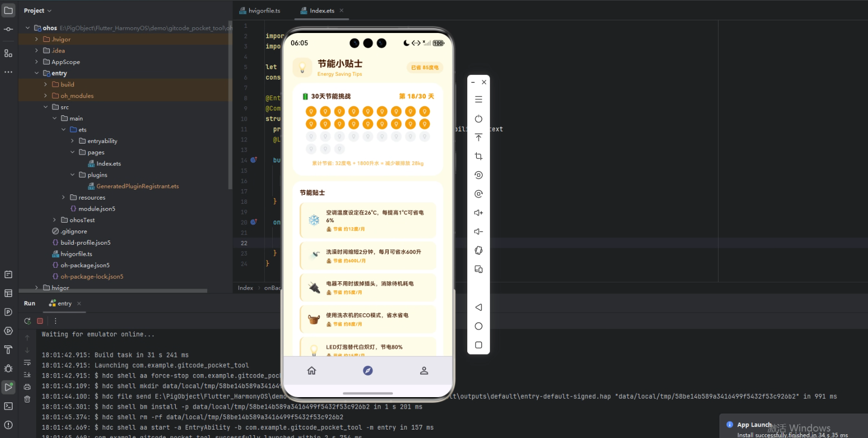The width and height of the screenshot is (868, 438).
Task: Open the profile tab in phone app
Action: click(424, 371)
